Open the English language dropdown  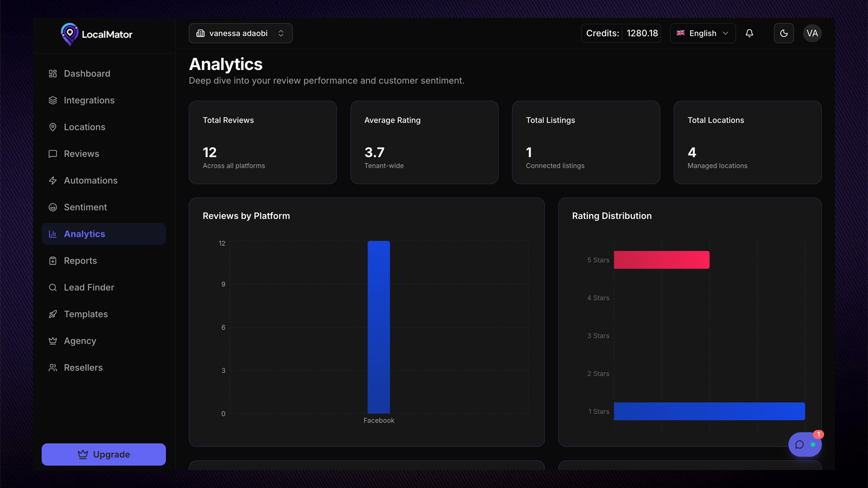coord(703,33)
